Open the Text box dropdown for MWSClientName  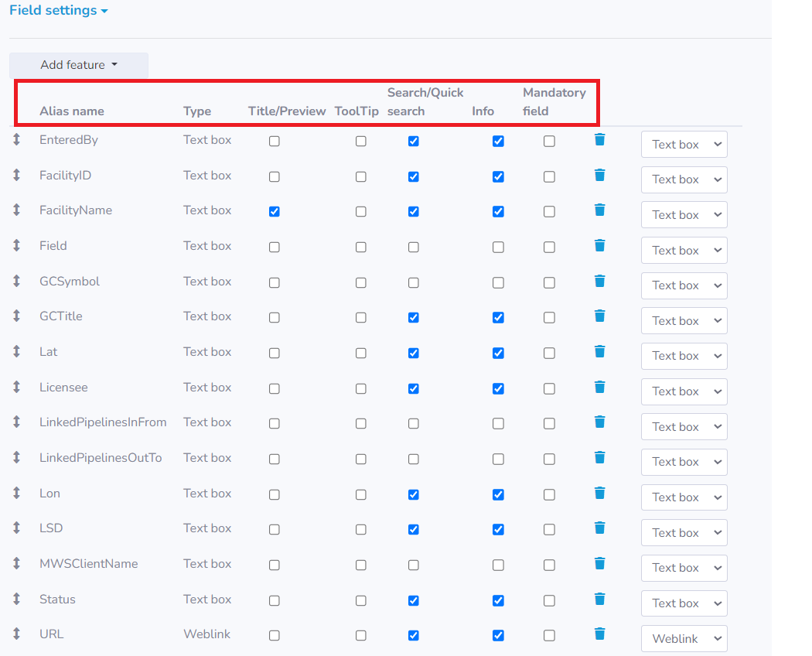point(684,568)
